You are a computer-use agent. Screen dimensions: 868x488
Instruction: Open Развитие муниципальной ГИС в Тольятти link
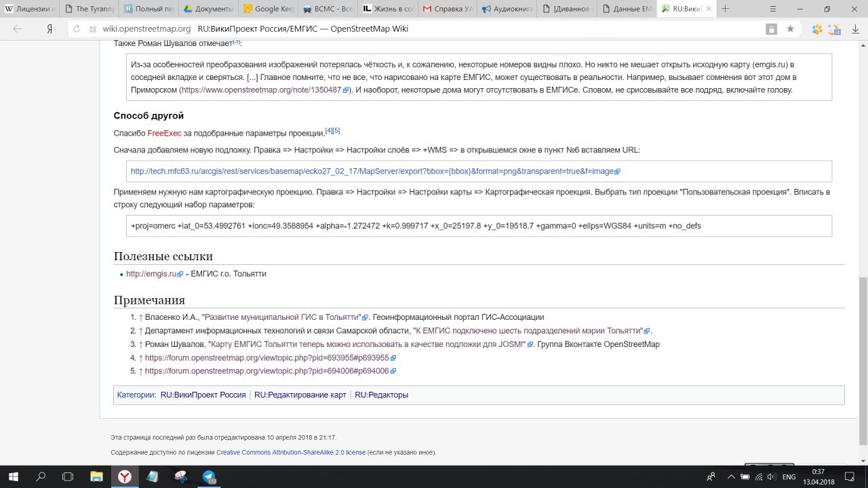coord(285,317)
